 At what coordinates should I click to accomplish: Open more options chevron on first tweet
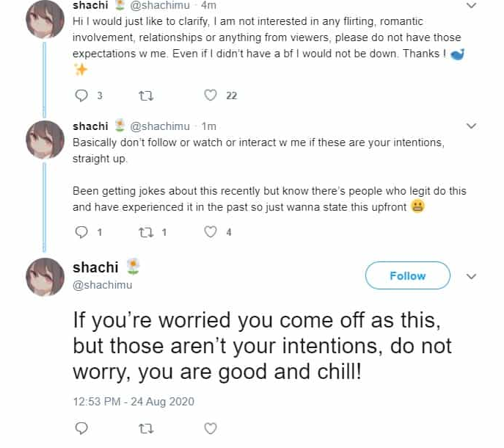click(472, 5)
